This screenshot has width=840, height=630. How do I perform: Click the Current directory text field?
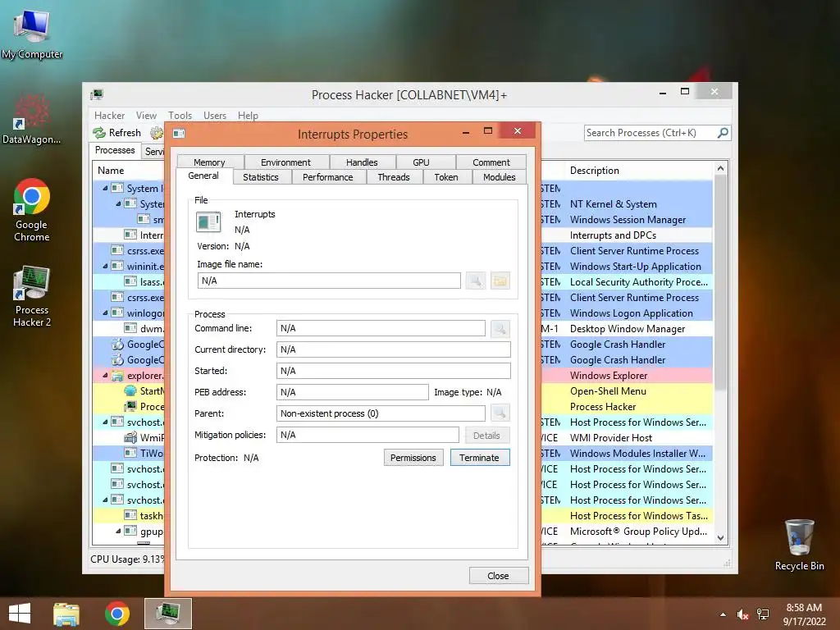point(393,349)
